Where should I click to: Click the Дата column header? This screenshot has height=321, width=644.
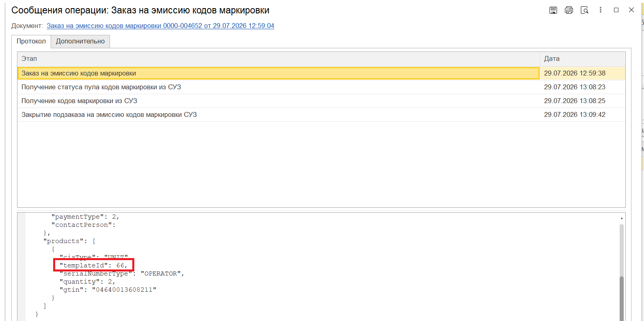click(x=582, y=59)
